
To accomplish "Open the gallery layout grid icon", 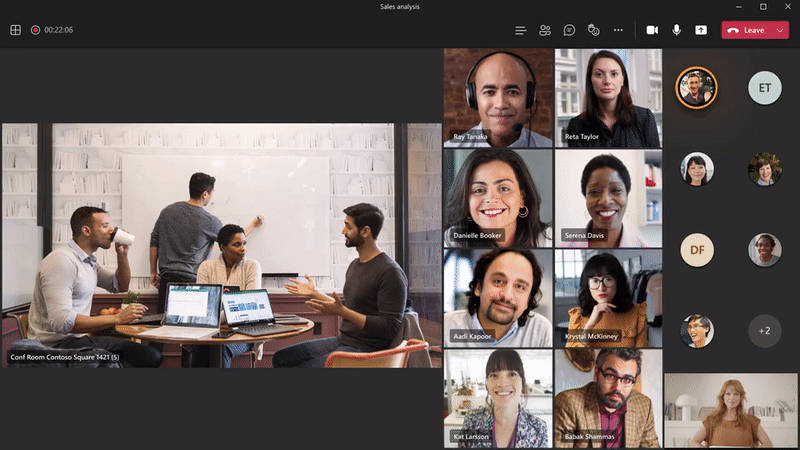I will (15, 30).
